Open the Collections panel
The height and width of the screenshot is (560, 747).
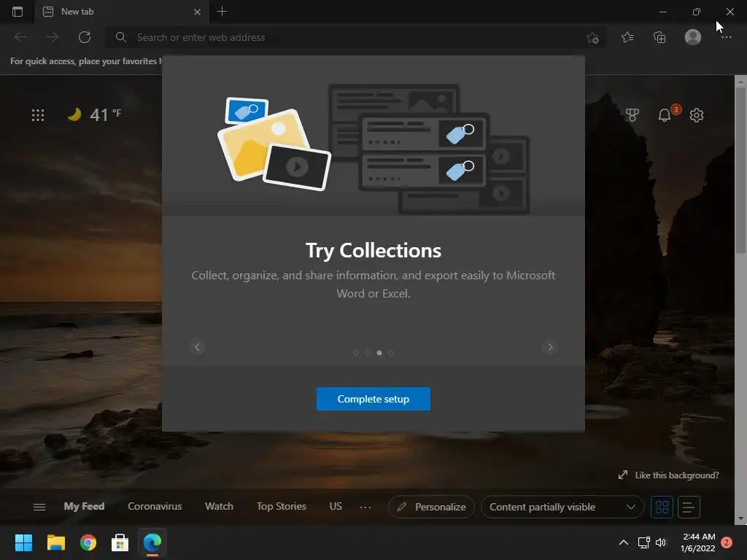coord(659,37)
